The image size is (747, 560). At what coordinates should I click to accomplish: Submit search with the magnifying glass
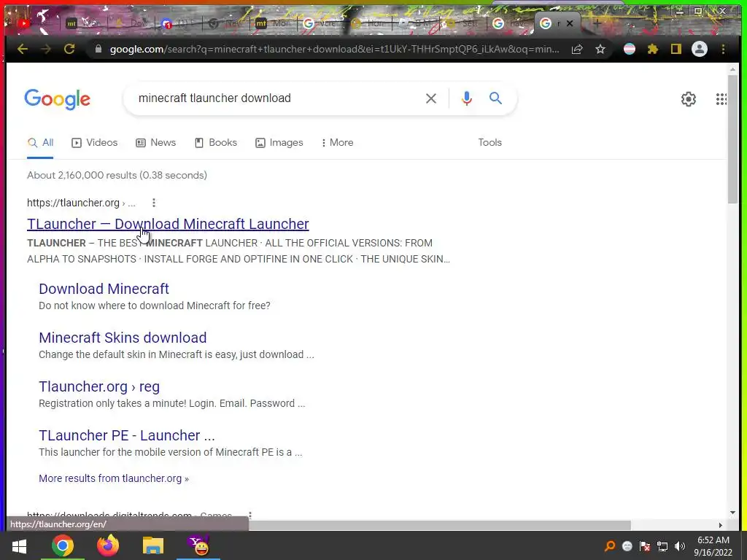[495, 98]
